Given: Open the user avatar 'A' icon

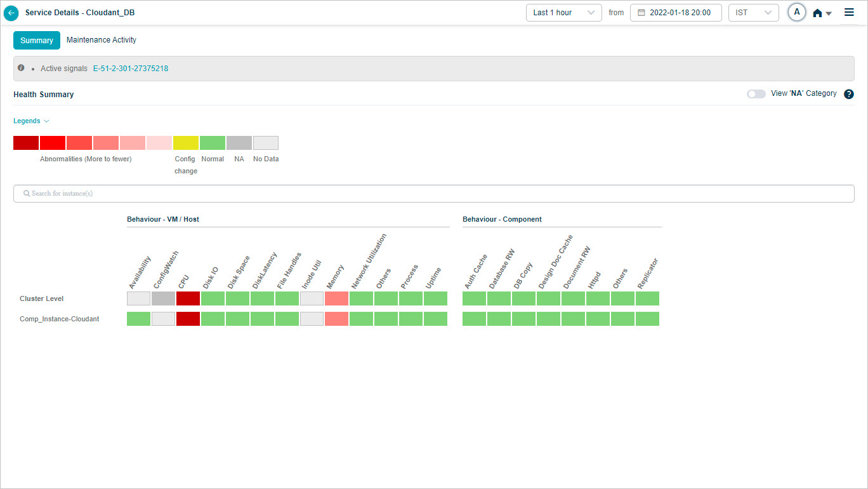Looking at the screenshot, I should click(797, 12).
